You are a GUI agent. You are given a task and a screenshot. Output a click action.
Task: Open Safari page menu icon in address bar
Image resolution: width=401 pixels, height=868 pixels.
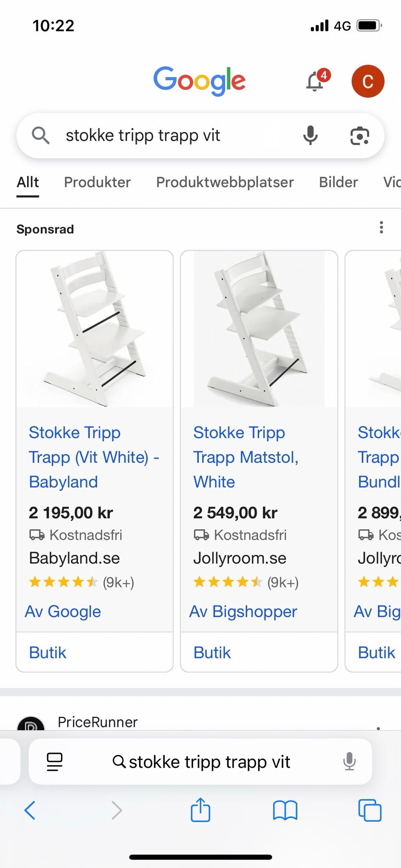click(x=54, y=762)
